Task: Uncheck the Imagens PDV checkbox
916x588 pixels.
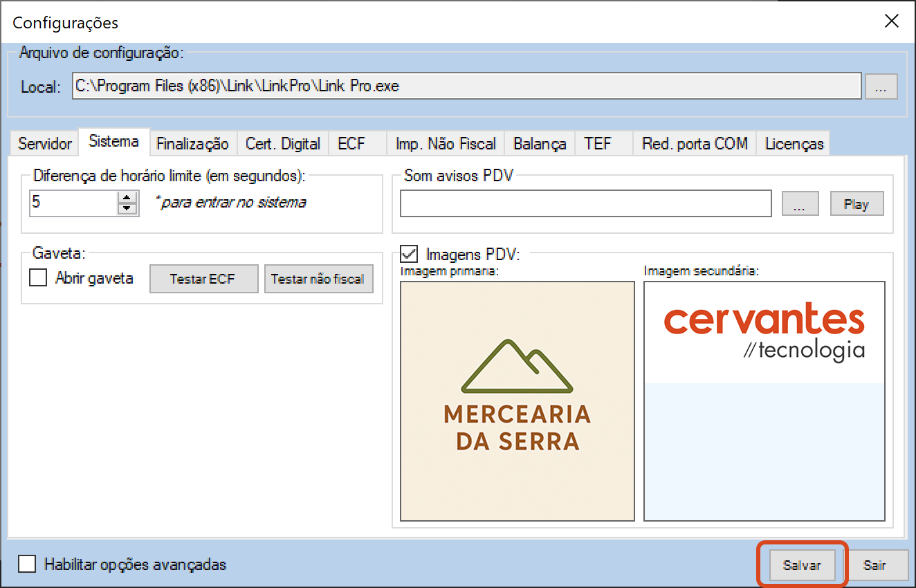Action: 410,254
